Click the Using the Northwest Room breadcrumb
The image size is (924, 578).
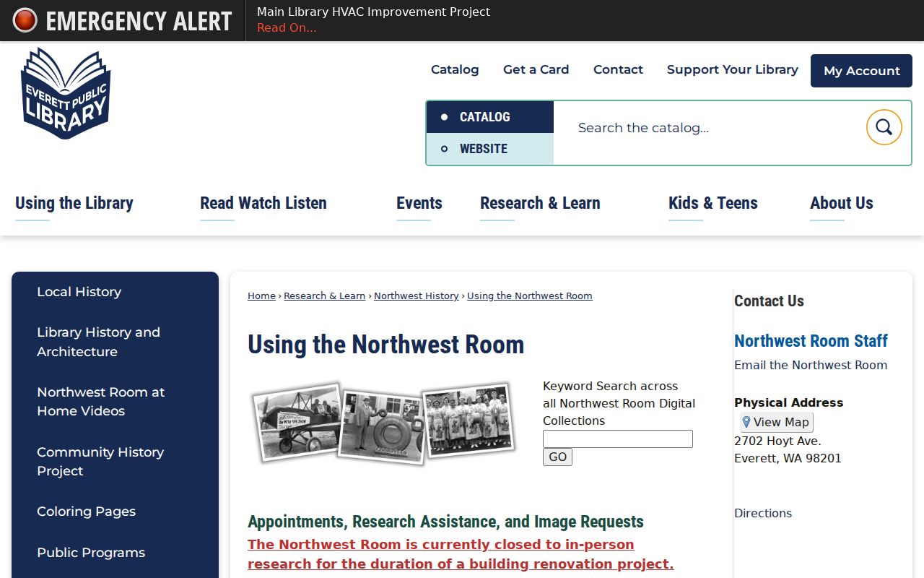(530, 296)
